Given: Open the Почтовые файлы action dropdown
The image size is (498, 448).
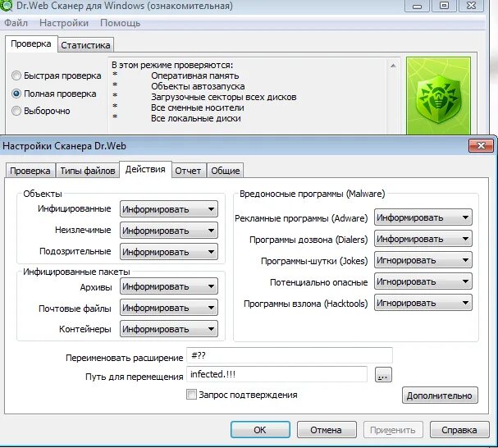Looking at the screenshot, I should pos(169,308).
